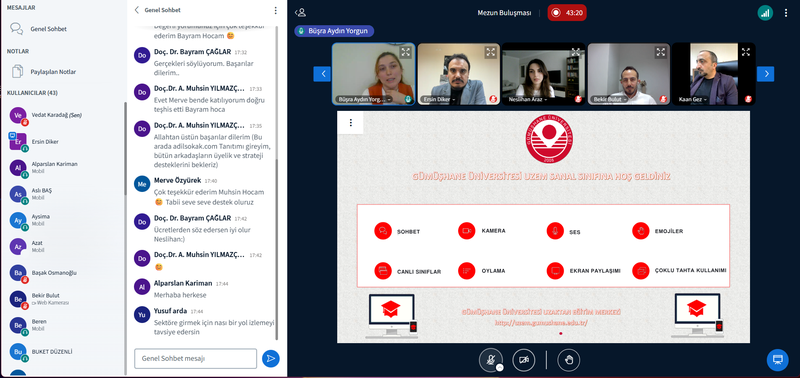The width and height of the screenshot is (800, 378).
Task: Show next webcams with right arrow
Action: coord(765,74)
